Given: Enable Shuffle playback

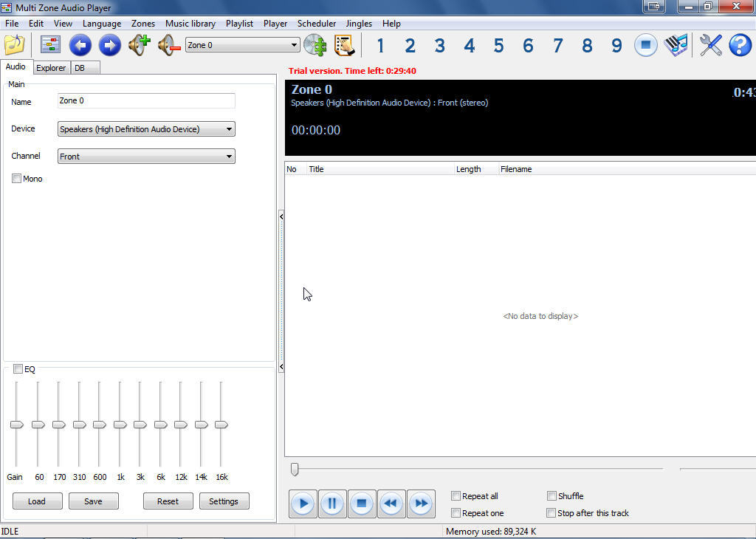Looking at the screenshot, I should [551, 495].
